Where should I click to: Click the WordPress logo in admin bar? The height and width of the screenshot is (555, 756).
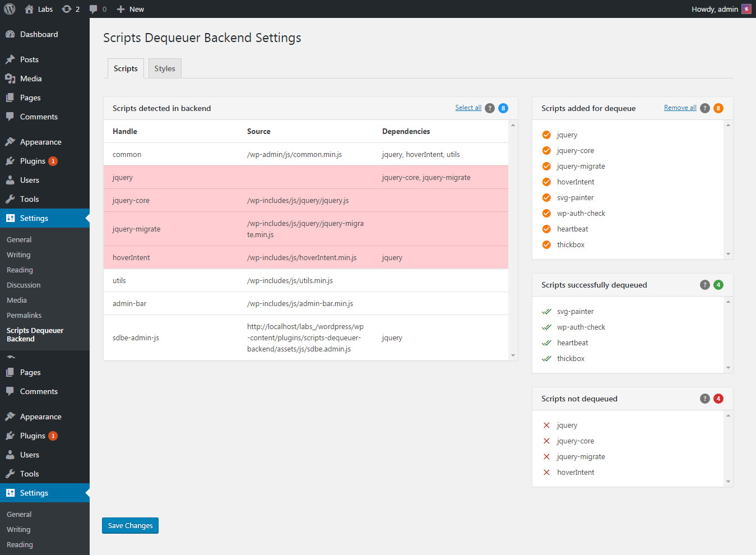tap(10, 9)
